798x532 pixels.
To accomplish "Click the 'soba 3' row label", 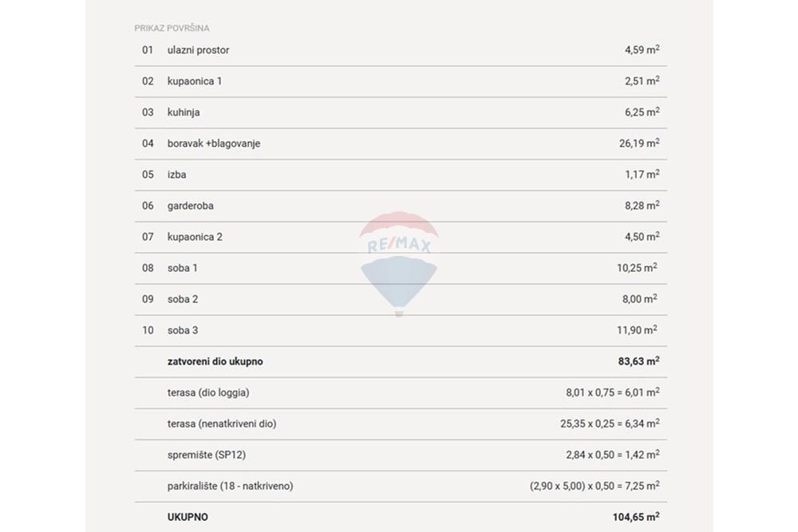I will (x=182, y=330).
